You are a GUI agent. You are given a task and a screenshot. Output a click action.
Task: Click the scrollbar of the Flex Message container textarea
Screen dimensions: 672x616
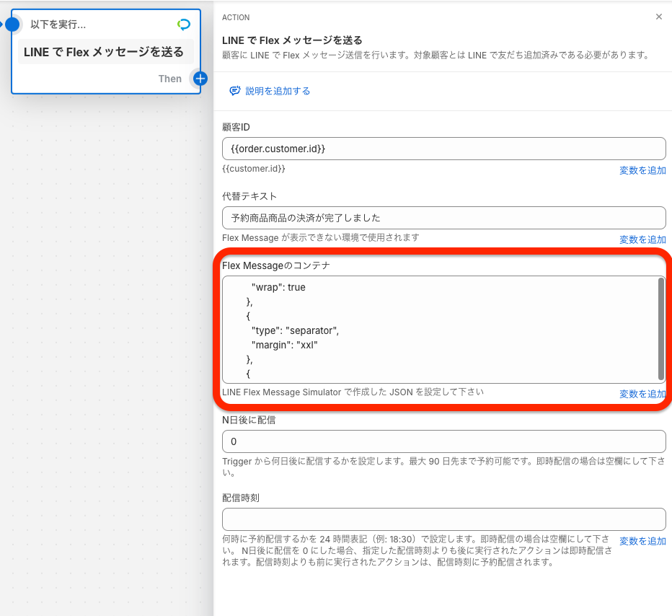(x=661, y=329)
